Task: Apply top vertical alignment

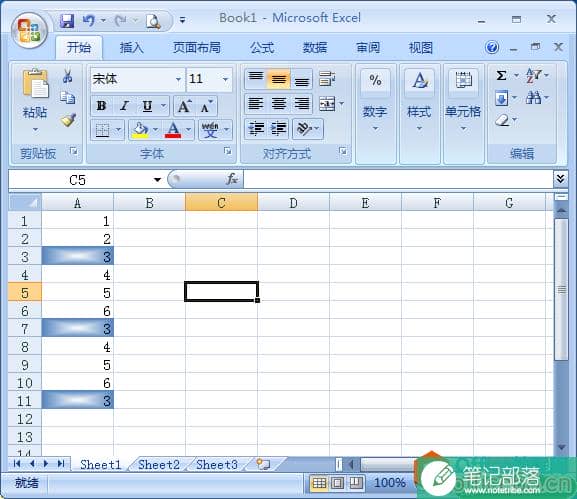Action: 256,78
